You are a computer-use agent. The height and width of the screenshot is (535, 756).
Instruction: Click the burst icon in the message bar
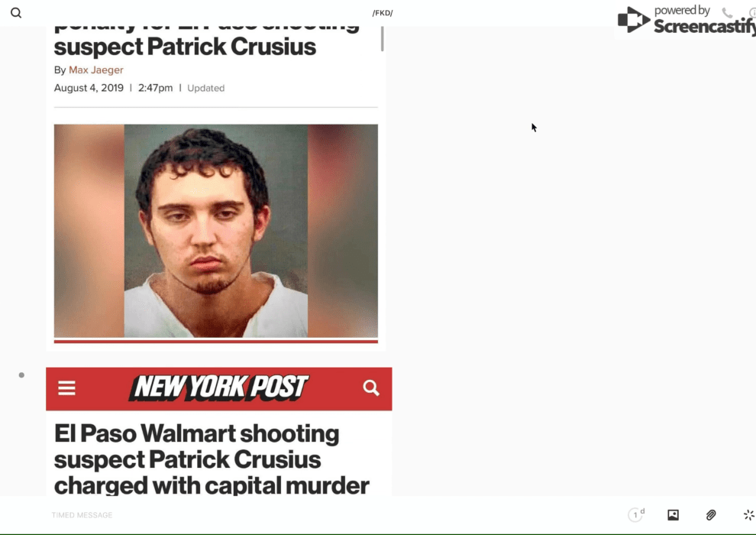(x=749, y=515)
